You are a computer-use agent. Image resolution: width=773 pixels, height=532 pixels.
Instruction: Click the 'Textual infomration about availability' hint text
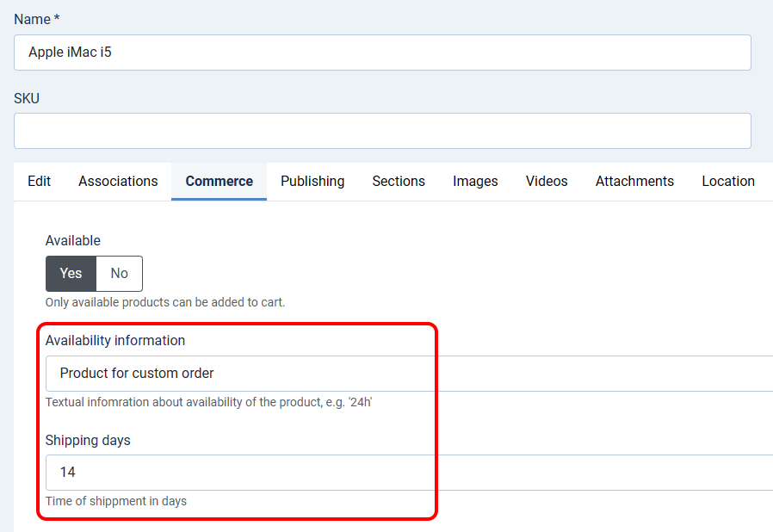[208, 402]
